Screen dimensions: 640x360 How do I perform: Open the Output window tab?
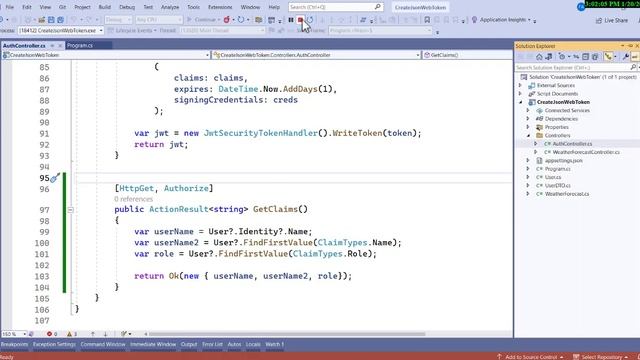click(189, 344)
